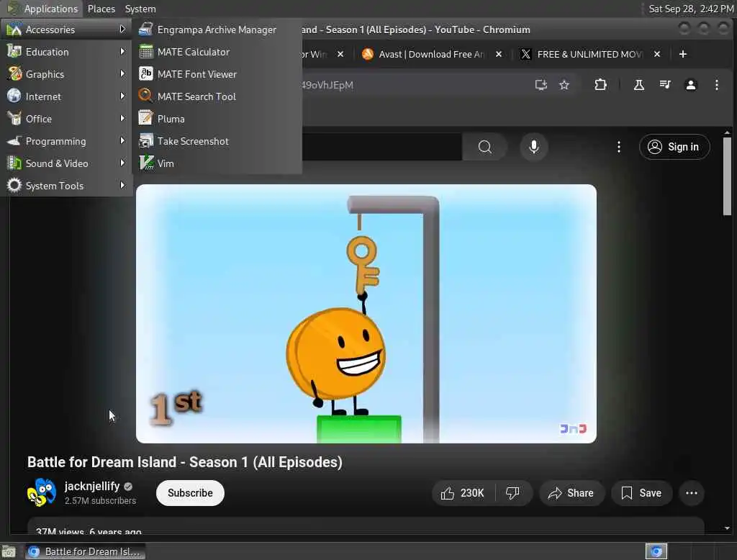Click the show desktop icon in the bottom panel
The width and height of the screenshot is (737, 560).
(x=9, y=551)
